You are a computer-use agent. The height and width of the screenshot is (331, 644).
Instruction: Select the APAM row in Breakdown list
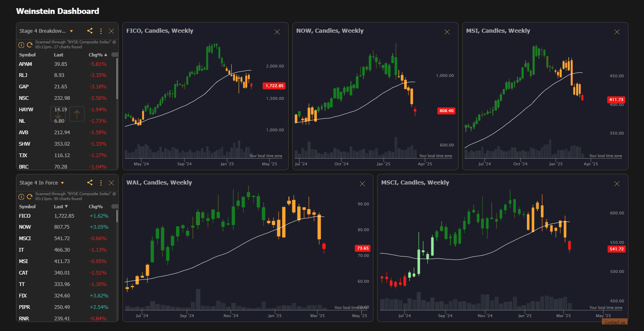pyautogui.click(x=66, y=64)
